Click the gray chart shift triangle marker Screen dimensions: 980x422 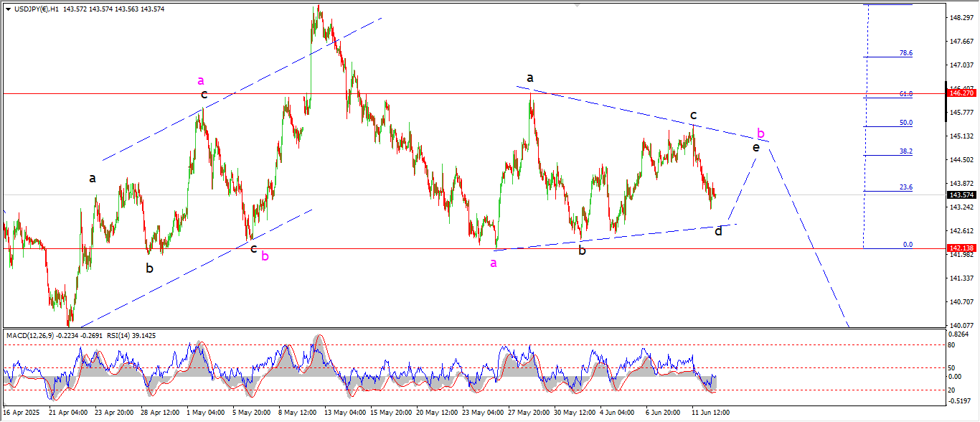pos(577,4)
